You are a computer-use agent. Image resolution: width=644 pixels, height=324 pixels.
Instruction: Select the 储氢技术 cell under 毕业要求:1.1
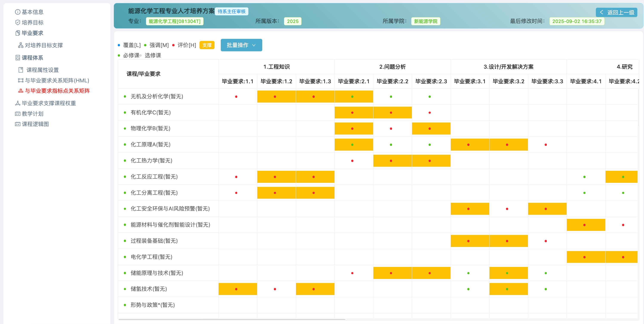click(x=237, y=289)
